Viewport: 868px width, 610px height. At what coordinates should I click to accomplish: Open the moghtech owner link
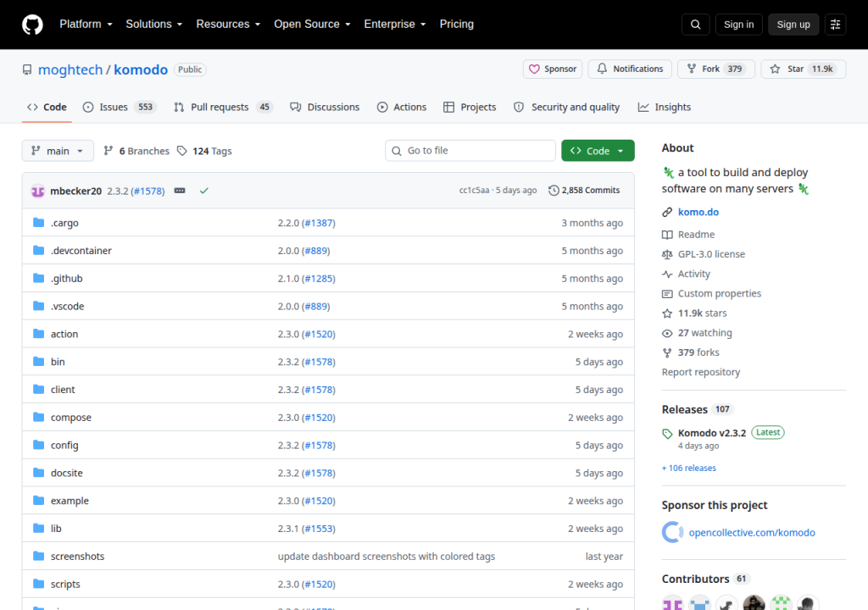click(70, 69)
